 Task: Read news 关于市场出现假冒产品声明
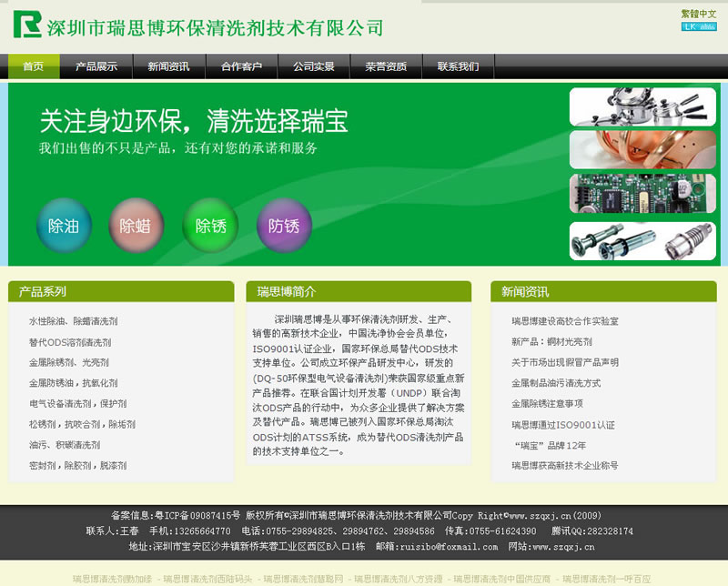565,362
